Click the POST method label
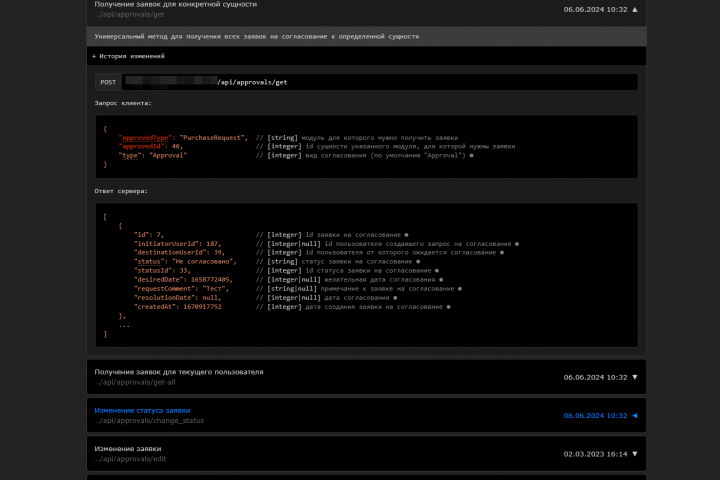Viewport: 720px width, 480px height. [108, 82]
